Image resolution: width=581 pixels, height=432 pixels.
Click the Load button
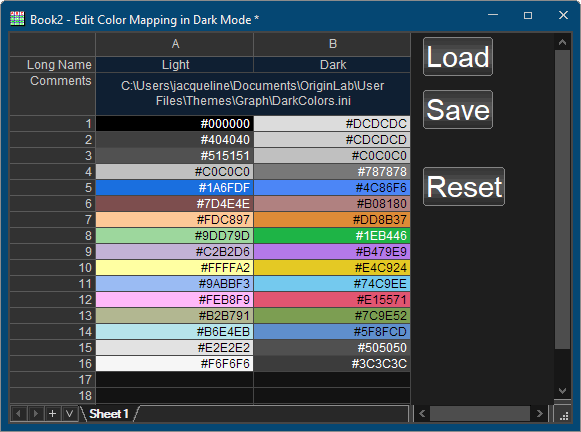pos(458,57)
